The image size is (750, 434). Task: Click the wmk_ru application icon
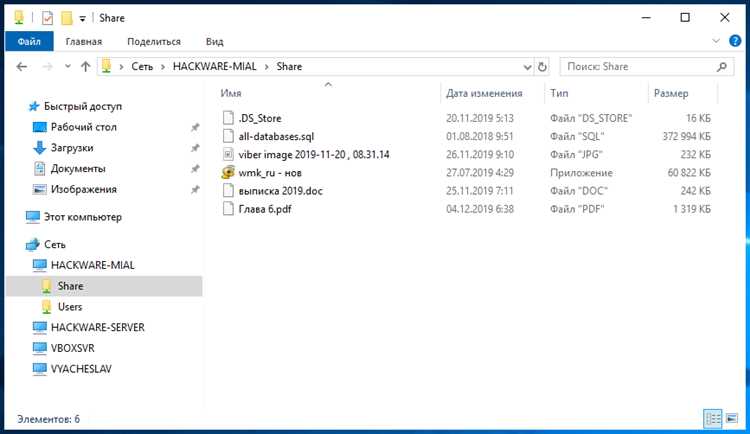228,172
